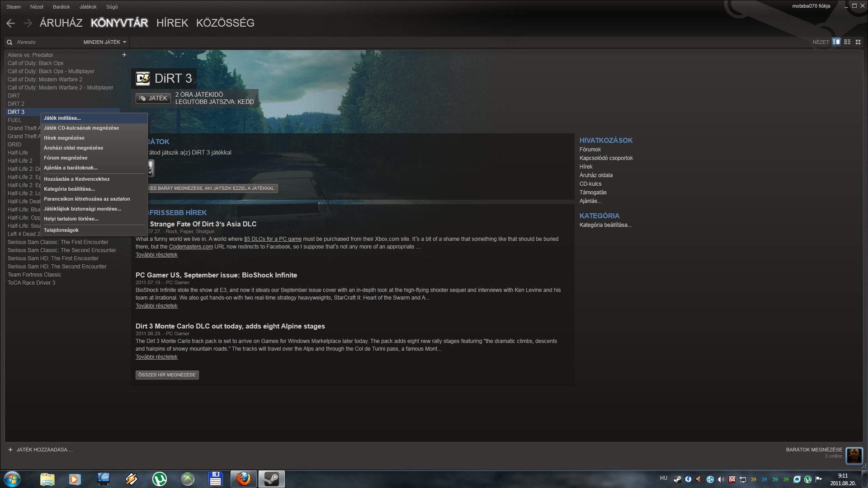Go to the KÖZÖSSÉG tab
Image resolution: width=868 pixels, height=488 pixels.
(225, 23)
